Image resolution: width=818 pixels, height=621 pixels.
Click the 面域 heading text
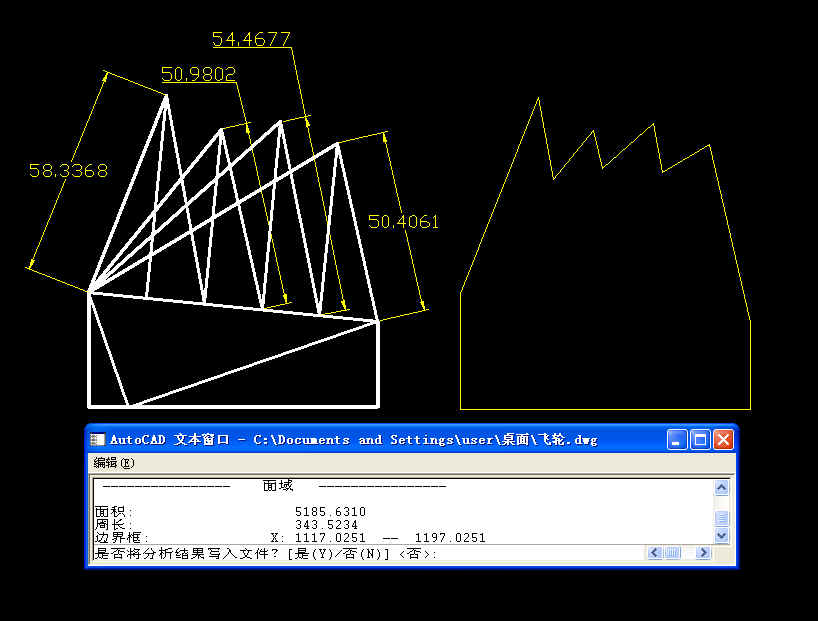click(278, 486)
